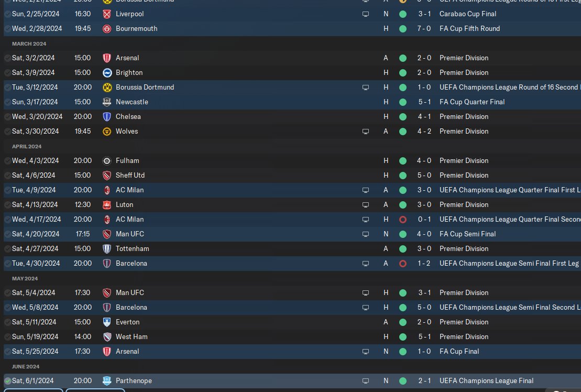
Task: Click the Borussia Dortmund club badge in March
Action: click(x=107, y=87)
